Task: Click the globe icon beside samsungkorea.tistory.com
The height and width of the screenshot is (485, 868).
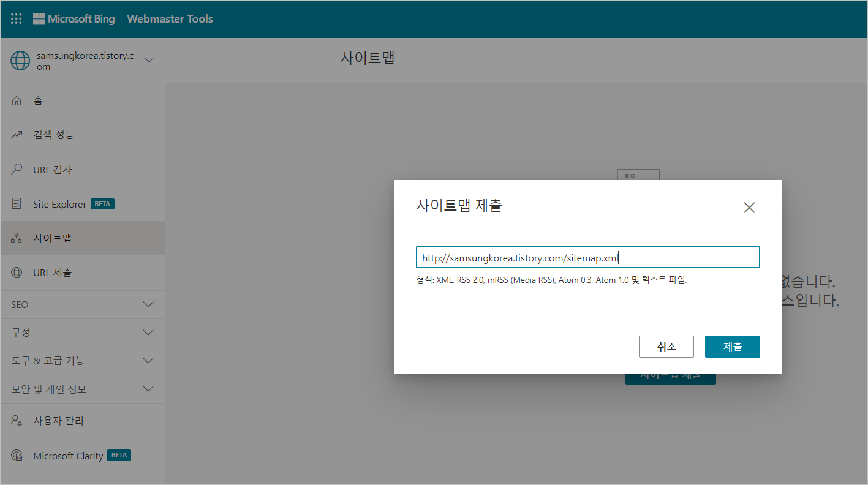Action: [x=20, y=61]
